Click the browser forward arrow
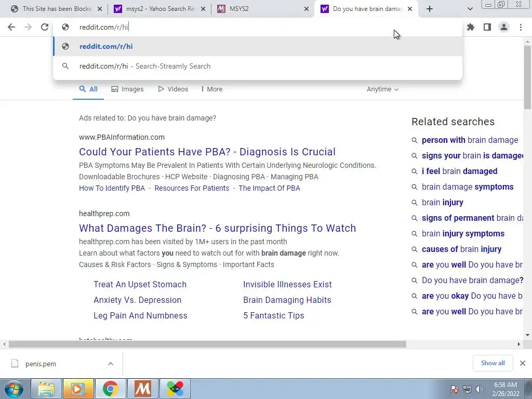 28,27
